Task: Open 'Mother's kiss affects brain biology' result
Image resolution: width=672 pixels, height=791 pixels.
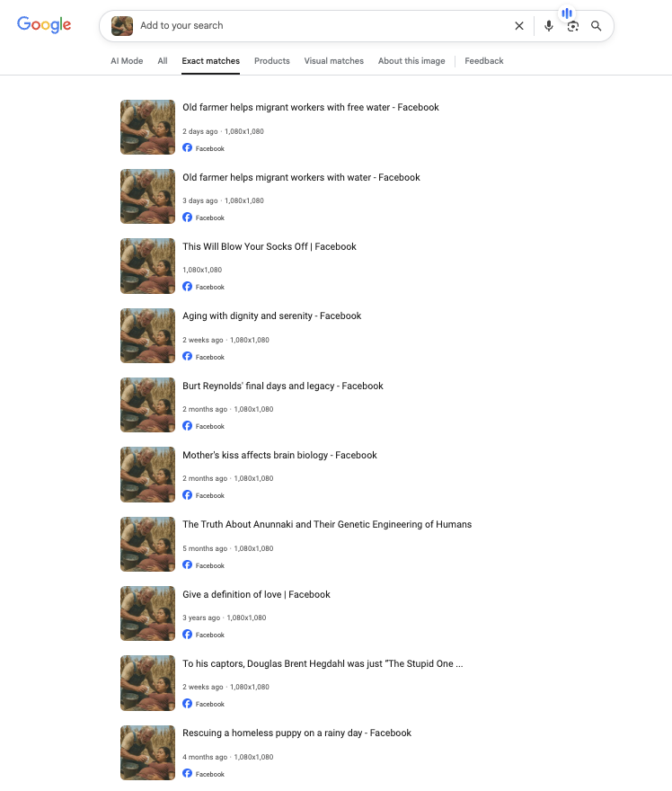Action: click(x=279, y=455)
